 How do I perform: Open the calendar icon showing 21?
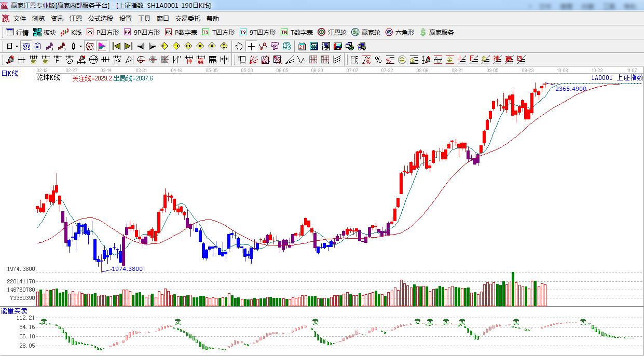point(302,46)
